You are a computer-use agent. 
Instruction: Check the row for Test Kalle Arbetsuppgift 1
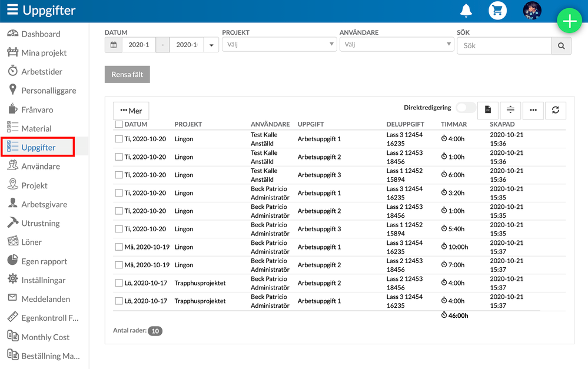pos(119,139)
